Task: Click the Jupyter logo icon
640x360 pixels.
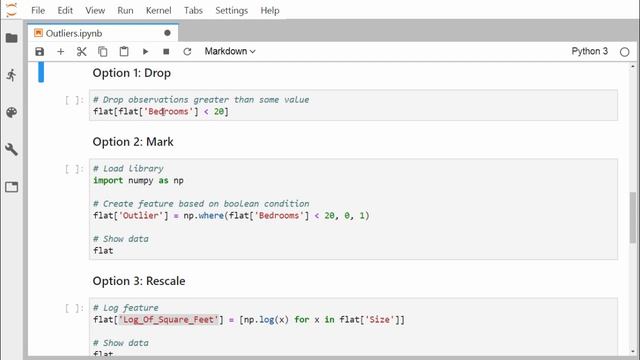Action: pos(12,9)
